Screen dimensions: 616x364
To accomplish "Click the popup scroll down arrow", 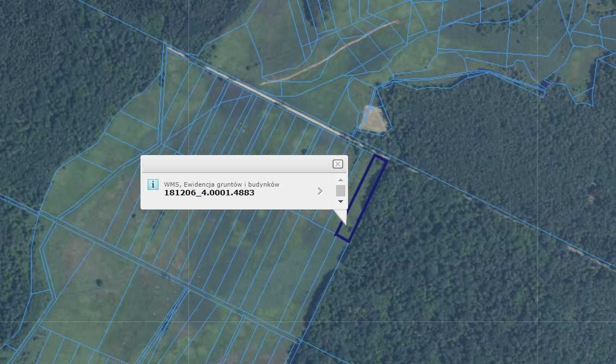I will tap(340, 201).
